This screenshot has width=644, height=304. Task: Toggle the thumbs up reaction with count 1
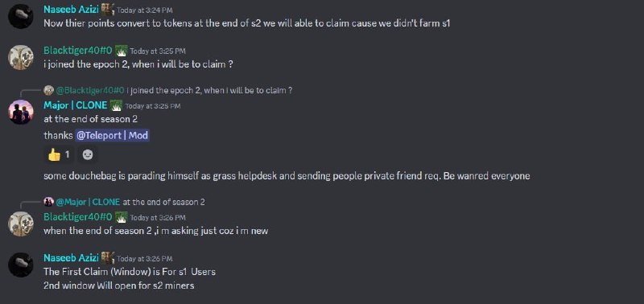(x=59, y=154)
